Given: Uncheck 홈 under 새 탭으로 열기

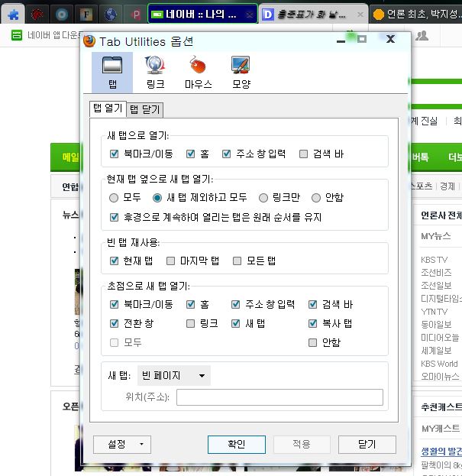Looking at the screenshot, I should click(x=190, y=154).
